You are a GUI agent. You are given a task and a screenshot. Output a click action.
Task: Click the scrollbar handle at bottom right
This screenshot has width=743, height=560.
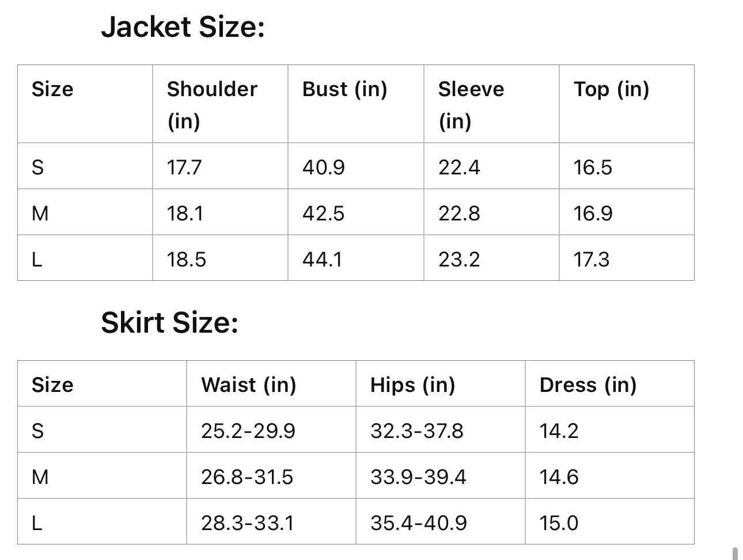click(735, 554)
